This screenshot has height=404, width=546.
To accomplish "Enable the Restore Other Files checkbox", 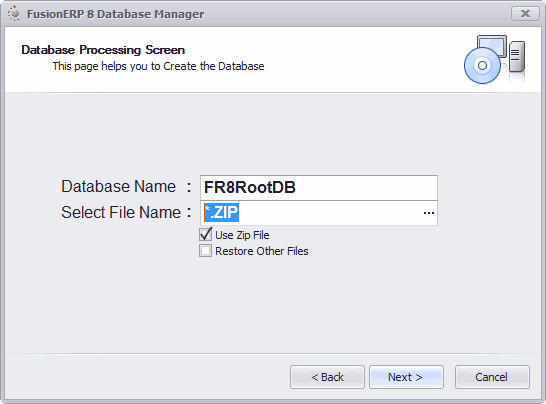I will (205, 251).
